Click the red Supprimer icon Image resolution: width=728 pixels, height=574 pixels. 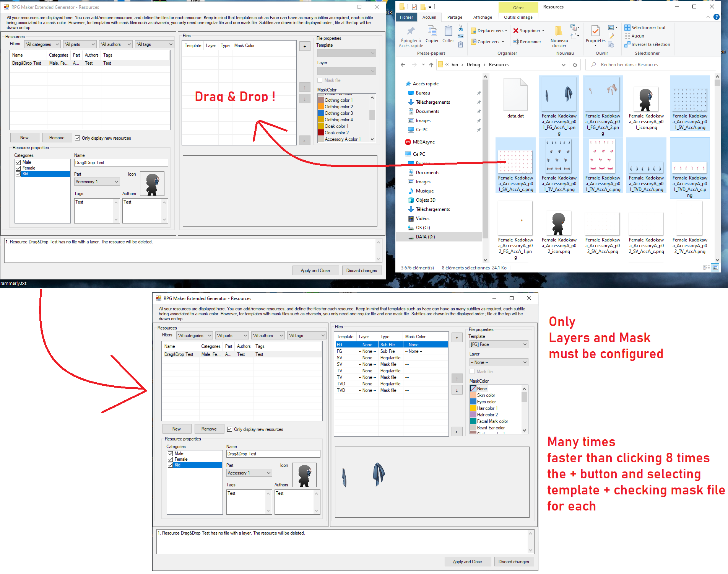click(516, 31)
